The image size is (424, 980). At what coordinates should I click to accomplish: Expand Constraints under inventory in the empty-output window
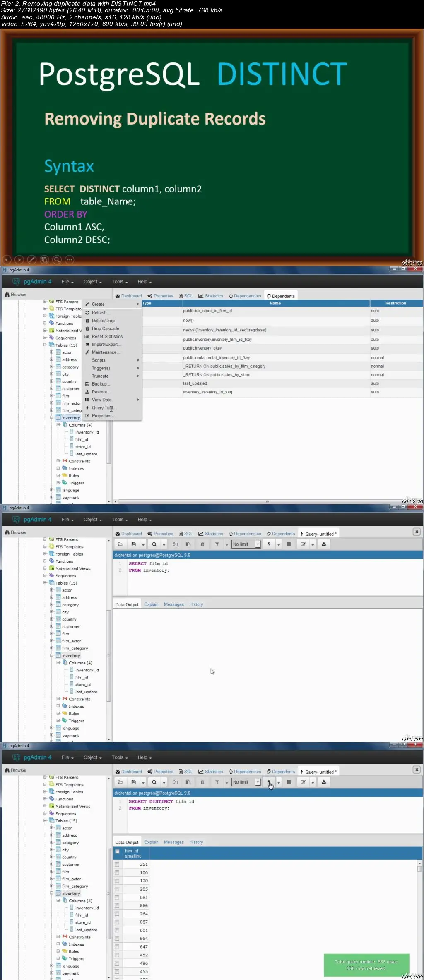[x=58, y=699]
